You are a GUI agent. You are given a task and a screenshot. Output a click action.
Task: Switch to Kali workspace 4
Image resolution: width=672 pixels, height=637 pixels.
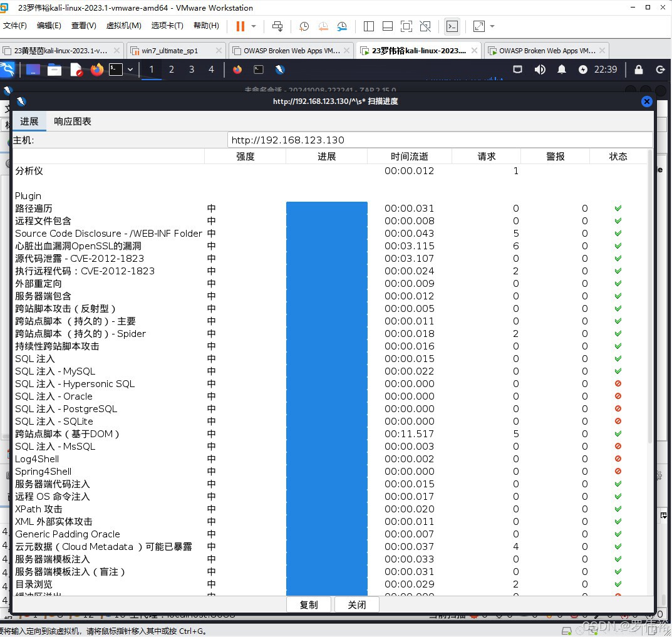211,70
